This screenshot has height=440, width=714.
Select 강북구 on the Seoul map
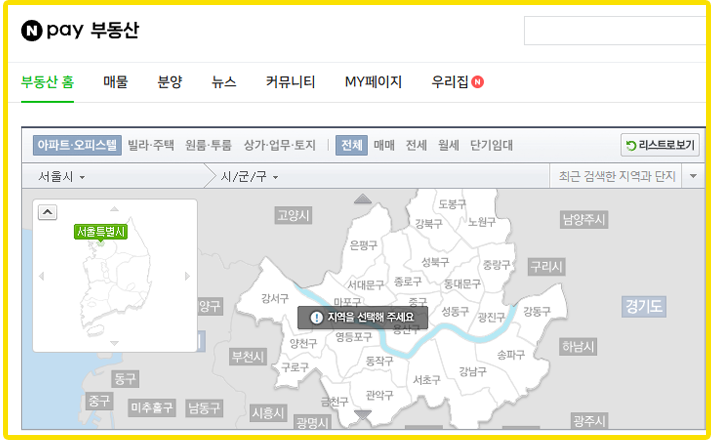point(428,223)
